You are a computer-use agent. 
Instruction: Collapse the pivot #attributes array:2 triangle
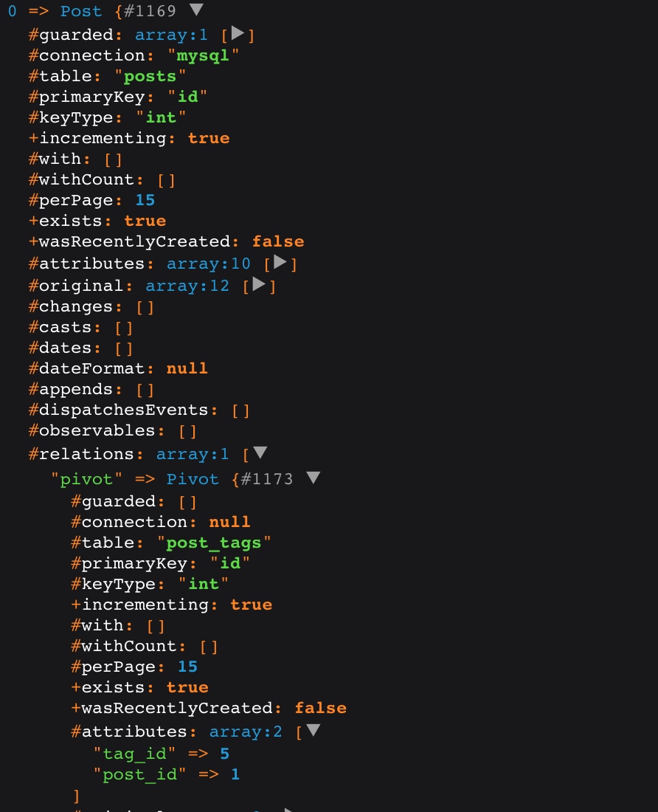pos(313,730)
